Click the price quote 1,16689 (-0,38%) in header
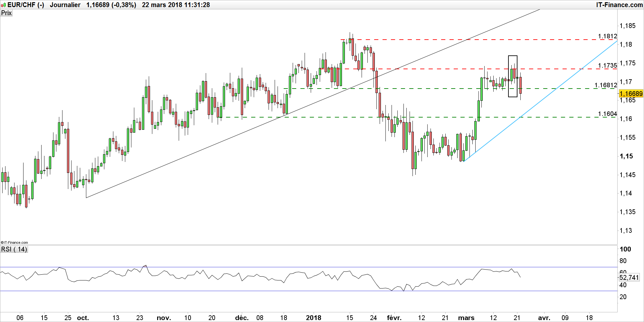This screenshot has height=322, width=644. pyautogui.click(x=111, y=5)
